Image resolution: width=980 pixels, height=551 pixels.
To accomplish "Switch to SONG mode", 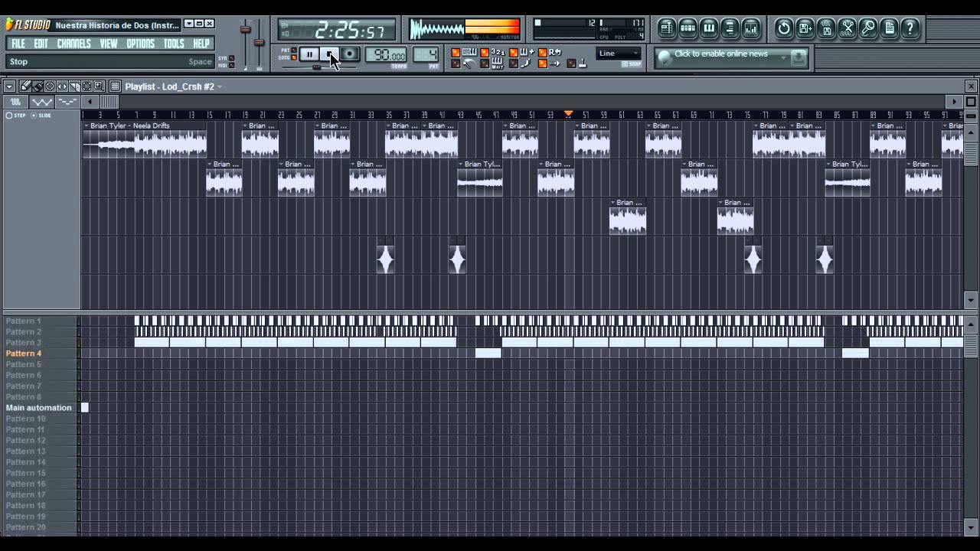I will 294,58.
